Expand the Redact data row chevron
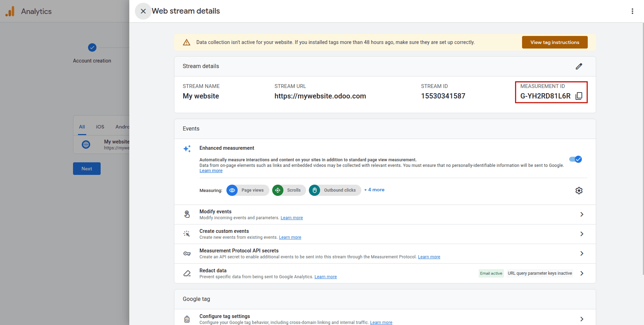Screen dimensions: 644x325 [x=582, y=273]
